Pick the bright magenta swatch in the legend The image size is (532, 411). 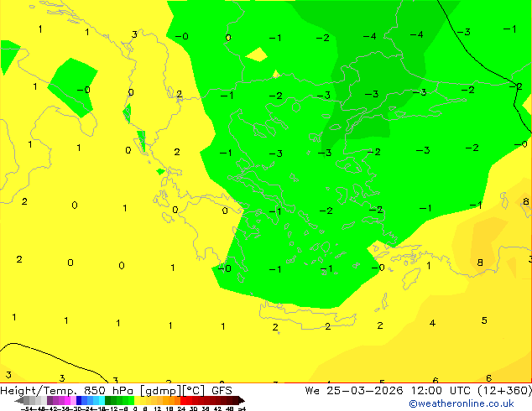[67, 400]
